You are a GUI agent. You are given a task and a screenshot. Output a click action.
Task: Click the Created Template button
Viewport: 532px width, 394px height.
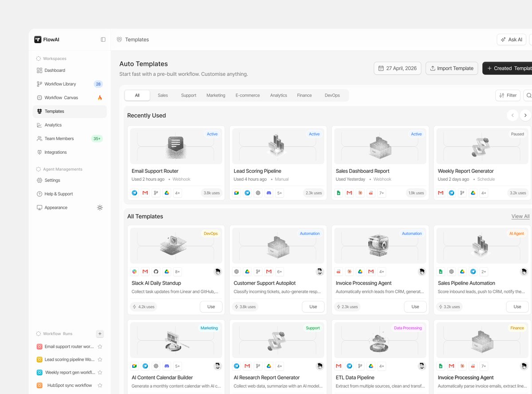click(x=507, y=68)
